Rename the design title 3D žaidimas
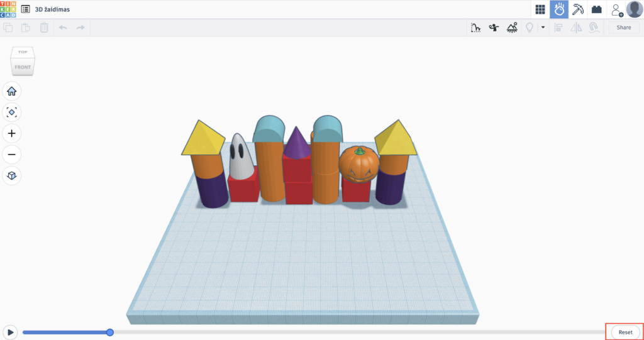644x340 pixels. 52,9
